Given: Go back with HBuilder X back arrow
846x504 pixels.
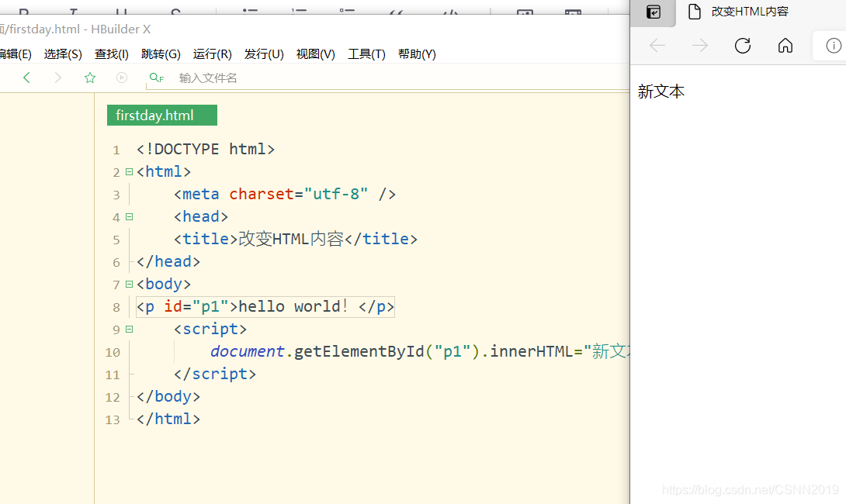Looking at the screenshot, I should tap(26, 78).
